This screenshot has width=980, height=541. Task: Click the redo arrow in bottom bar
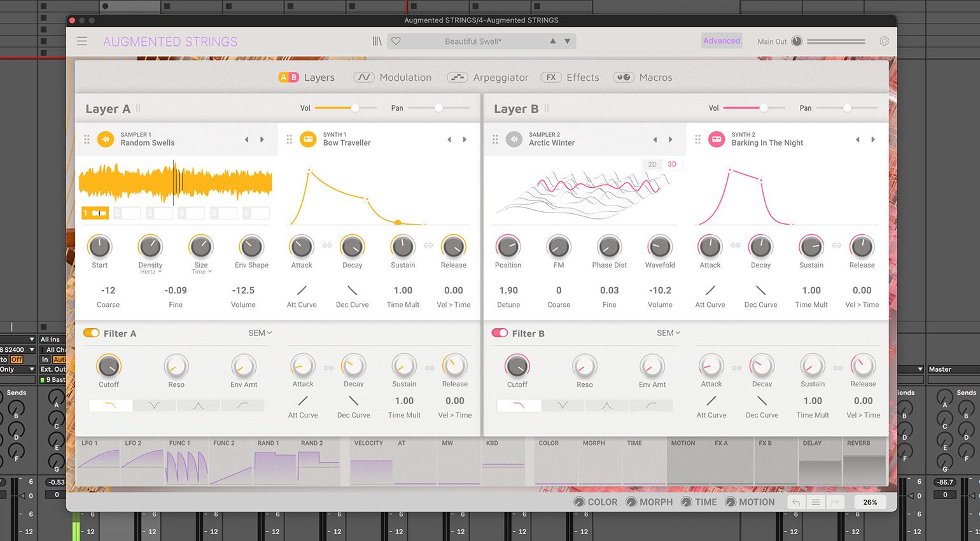tap(834, 502)
